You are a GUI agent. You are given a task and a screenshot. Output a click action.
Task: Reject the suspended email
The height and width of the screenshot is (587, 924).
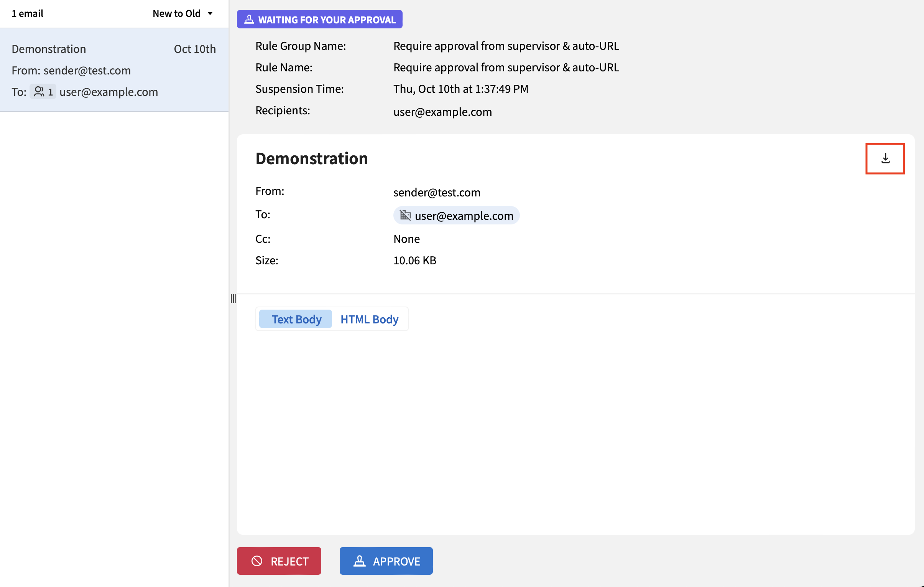click(x=279, y=561)
